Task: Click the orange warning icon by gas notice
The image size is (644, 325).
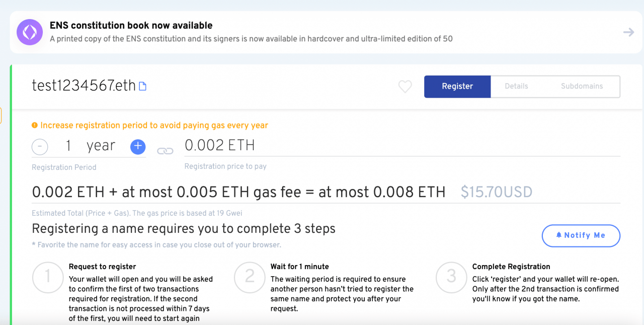Action: point(35,125)
